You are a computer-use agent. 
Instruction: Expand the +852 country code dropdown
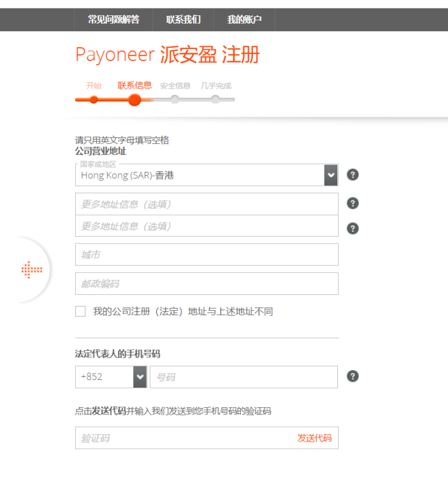[x=140, y=377]
